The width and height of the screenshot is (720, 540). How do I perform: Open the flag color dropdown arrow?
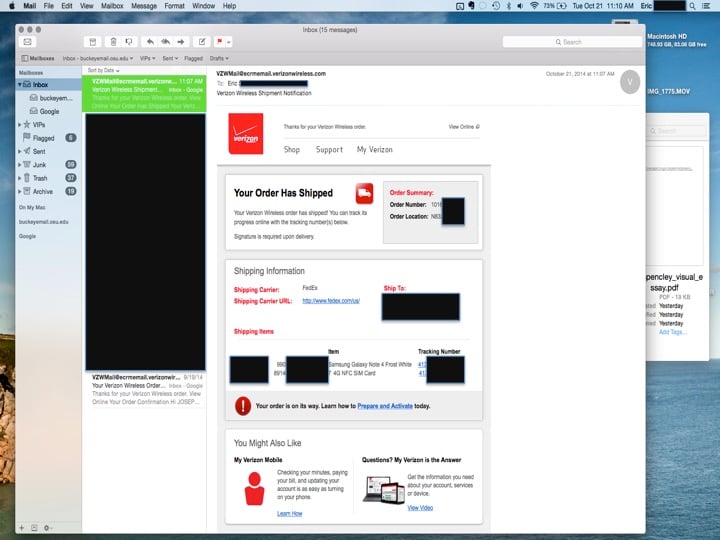click(229, 42)
